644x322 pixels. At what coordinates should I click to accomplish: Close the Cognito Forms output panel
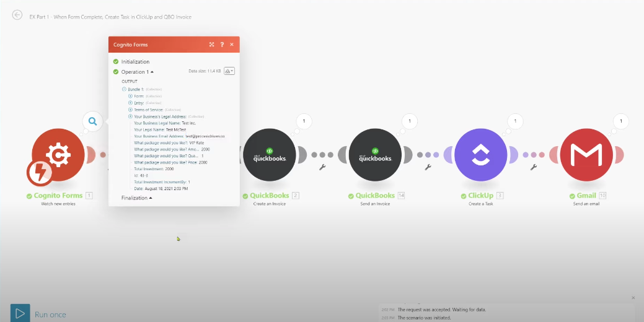click(x=232, y=45)
